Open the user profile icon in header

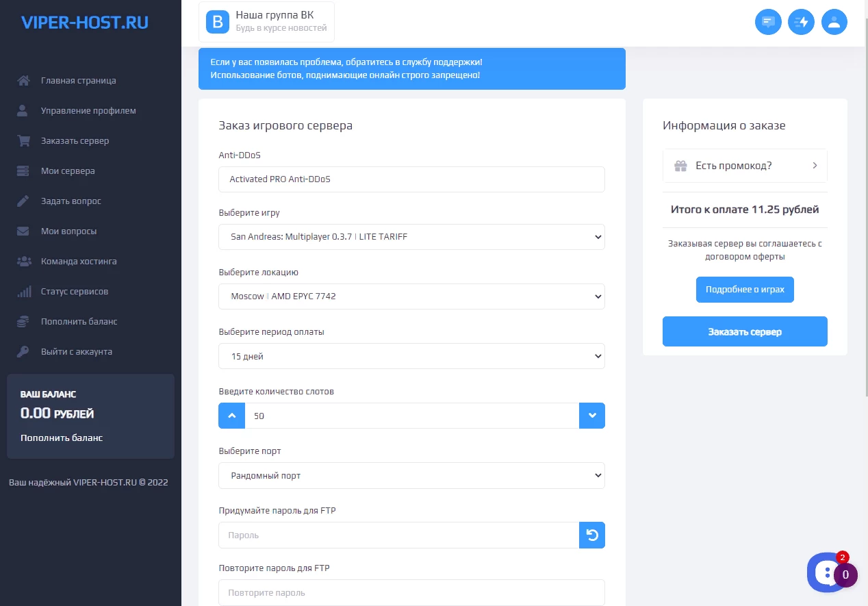click(834, 22)
